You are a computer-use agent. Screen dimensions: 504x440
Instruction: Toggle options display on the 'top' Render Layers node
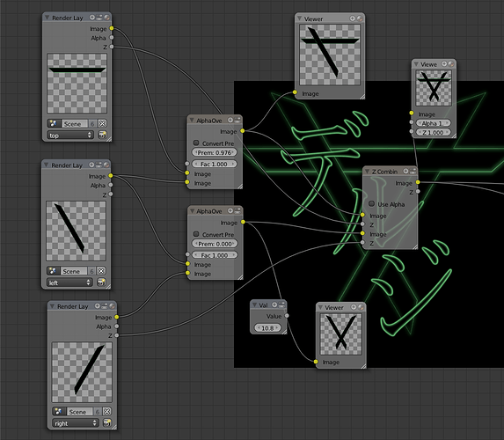[99, 18]
